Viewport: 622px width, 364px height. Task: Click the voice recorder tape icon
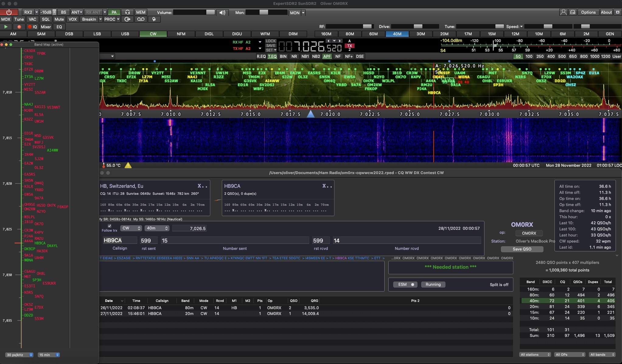[141, 19]
